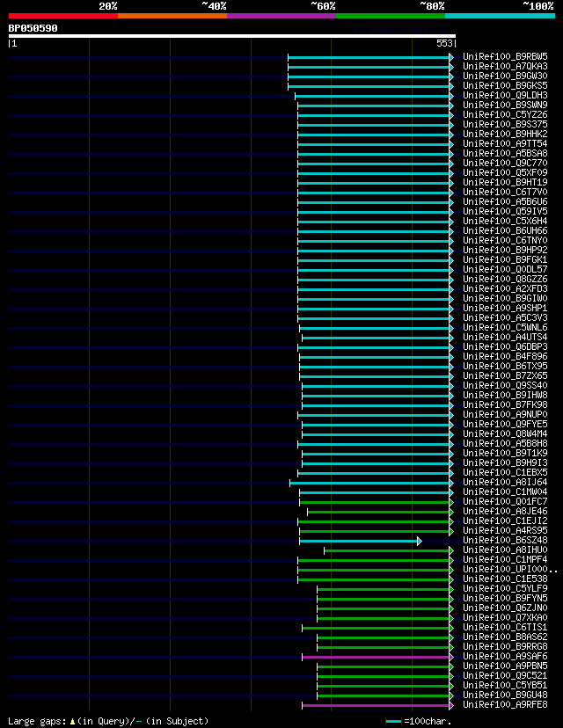Image resolution: width=563 pixels, height=728 pixels.
Task: Pick the UniRef100_A9NUP0 label
Action: click(x=505, y=415)
